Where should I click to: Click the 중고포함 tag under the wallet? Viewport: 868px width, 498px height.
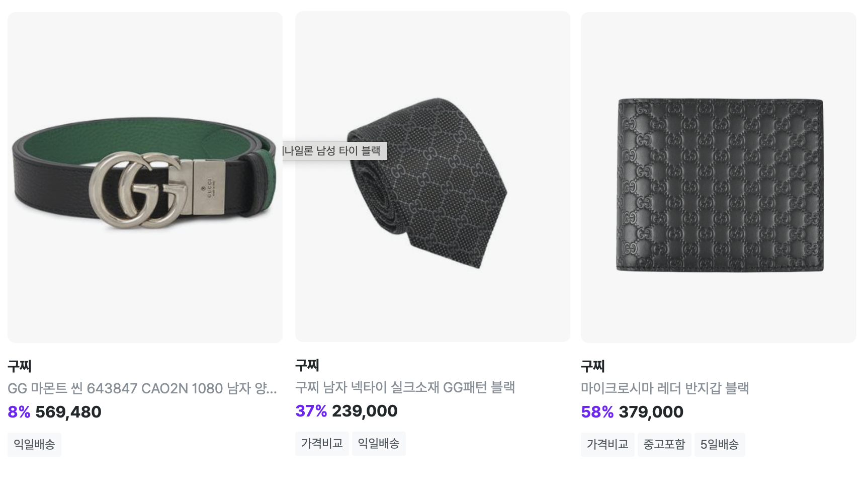click(664, 445)
